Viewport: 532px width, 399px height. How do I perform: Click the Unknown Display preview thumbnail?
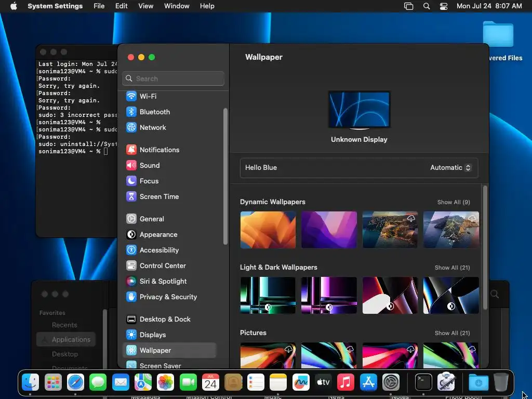360,110
